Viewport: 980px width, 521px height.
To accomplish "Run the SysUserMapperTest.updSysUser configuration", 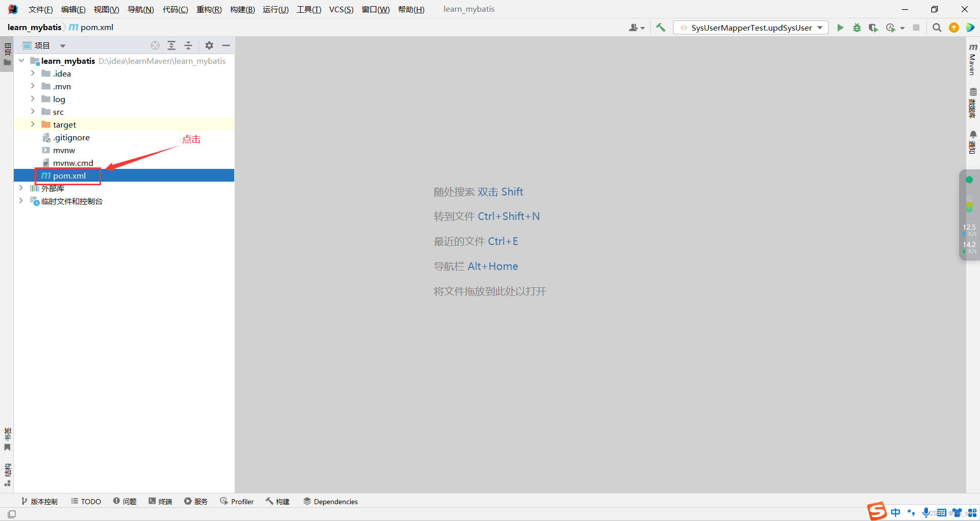I will click(840, 28).
